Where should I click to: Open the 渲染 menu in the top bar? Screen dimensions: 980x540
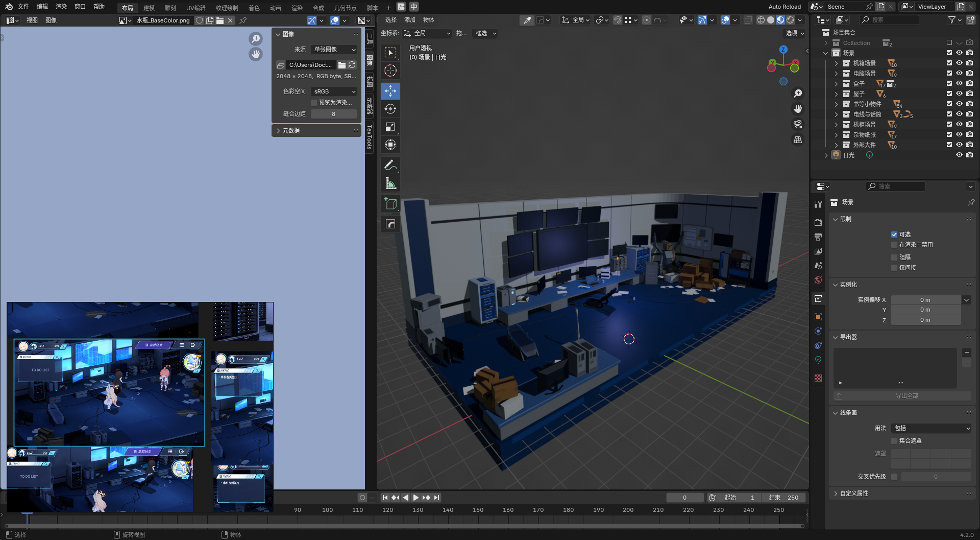click(x=61, y=7)
